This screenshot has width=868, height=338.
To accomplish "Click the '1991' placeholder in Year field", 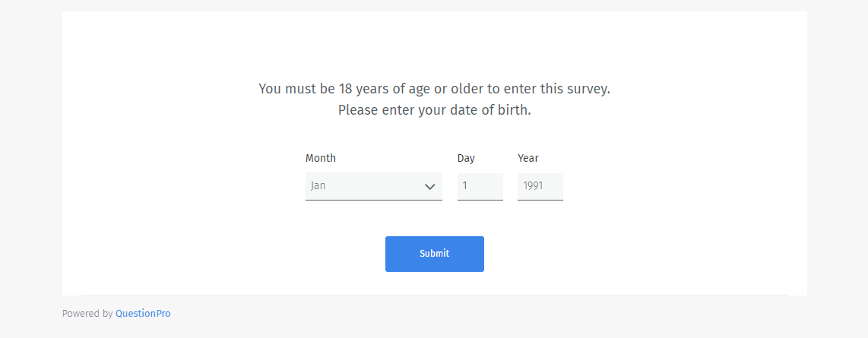I will tap(533, 185).
